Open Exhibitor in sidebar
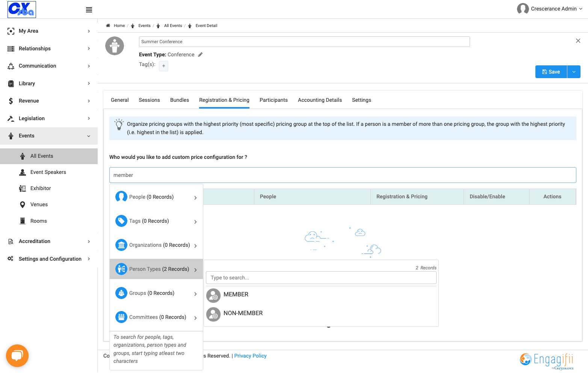This screenshot has width=588, height=373. click(41, 188)
